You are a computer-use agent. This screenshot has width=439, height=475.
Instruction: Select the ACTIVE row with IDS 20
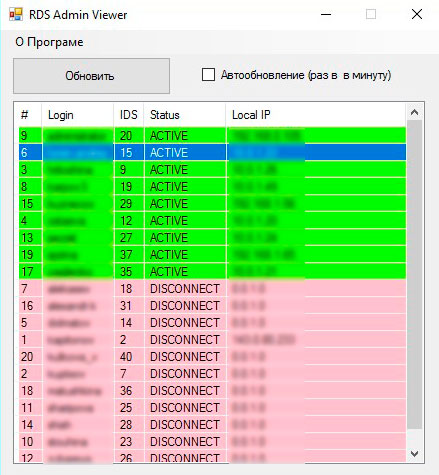[x=212, y=136]
